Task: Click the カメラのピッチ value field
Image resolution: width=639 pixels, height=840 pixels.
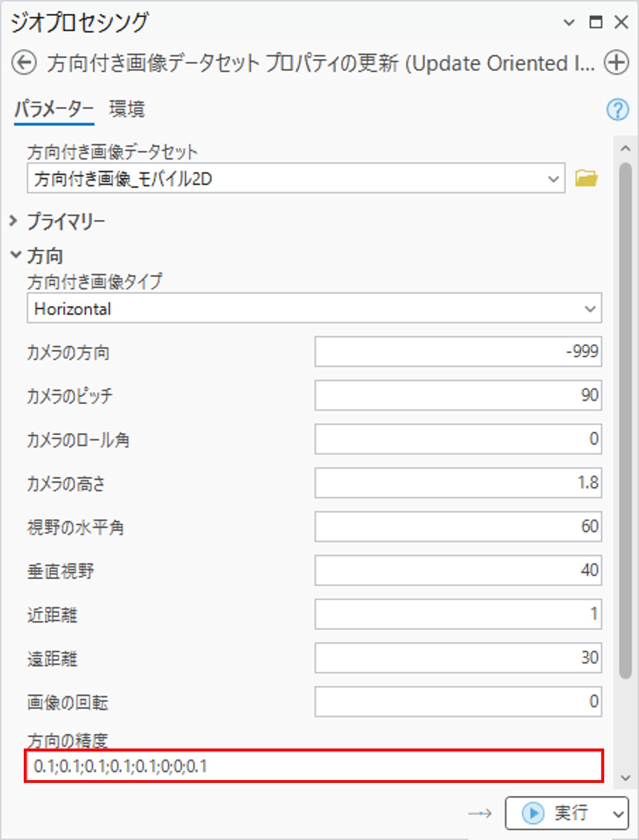Action: tap(458, 395)
